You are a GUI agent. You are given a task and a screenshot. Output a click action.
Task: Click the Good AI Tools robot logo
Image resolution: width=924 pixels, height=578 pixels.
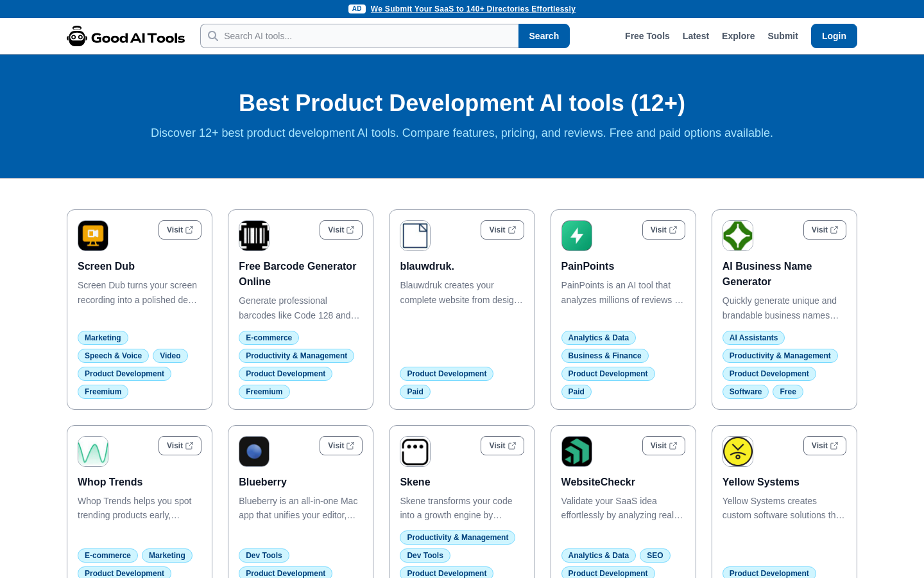point(126,37)
